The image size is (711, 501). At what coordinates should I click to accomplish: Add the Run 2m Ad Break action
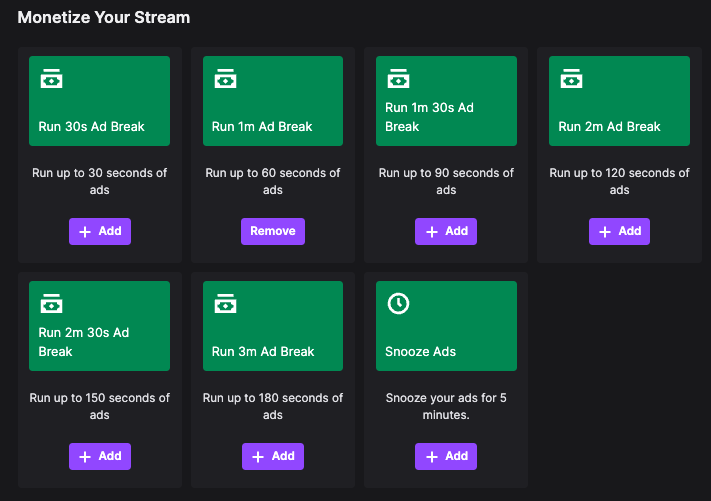619,231
